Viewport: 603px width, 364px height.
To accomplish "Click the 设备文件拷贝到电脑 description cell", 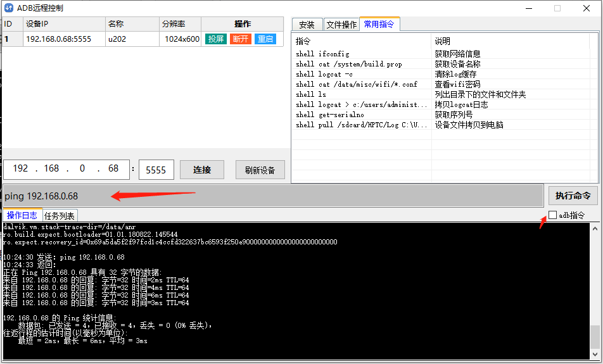I will (469, 125).
